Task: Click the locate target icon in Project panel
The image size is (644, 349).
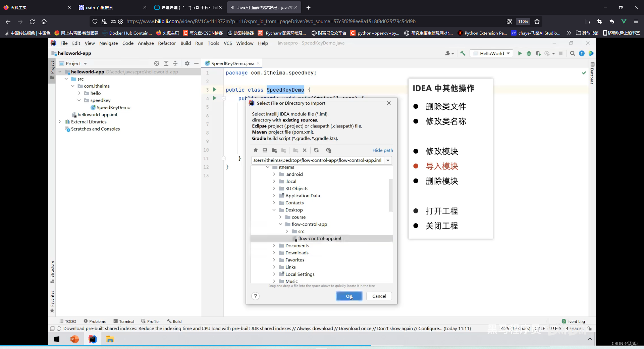Action: click(157, 63)
